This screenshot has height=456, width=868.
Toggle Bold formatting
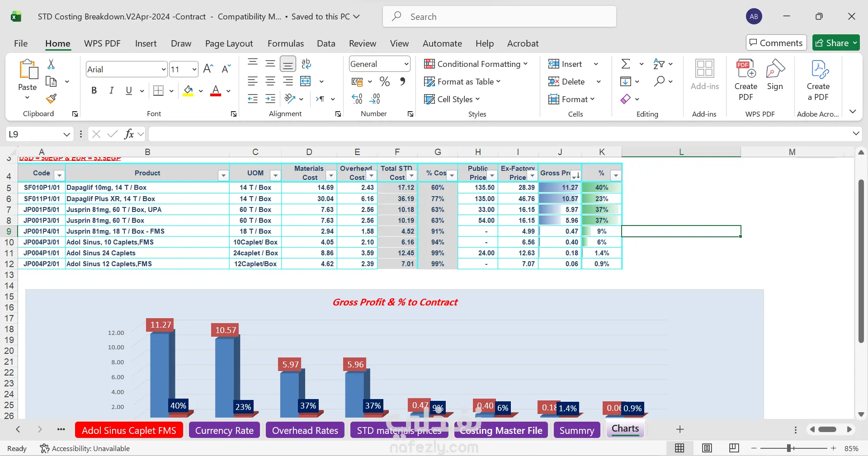(x=94, y=90)
